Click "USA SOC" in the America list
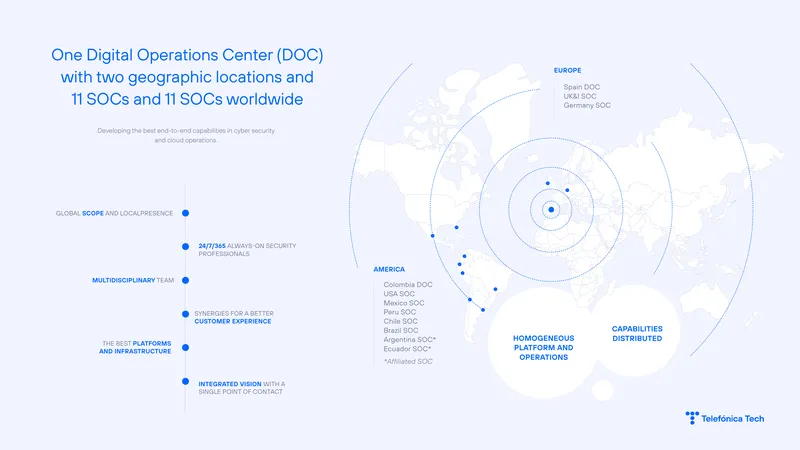Image resolution: width=800 pixels, height=450 pixels. [399, 294]
